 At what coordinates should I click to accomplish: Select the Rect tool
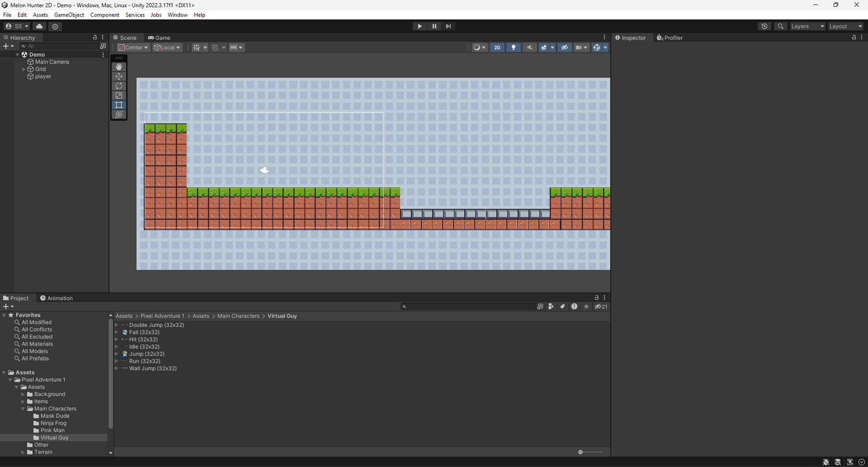[x=119, y=105]
